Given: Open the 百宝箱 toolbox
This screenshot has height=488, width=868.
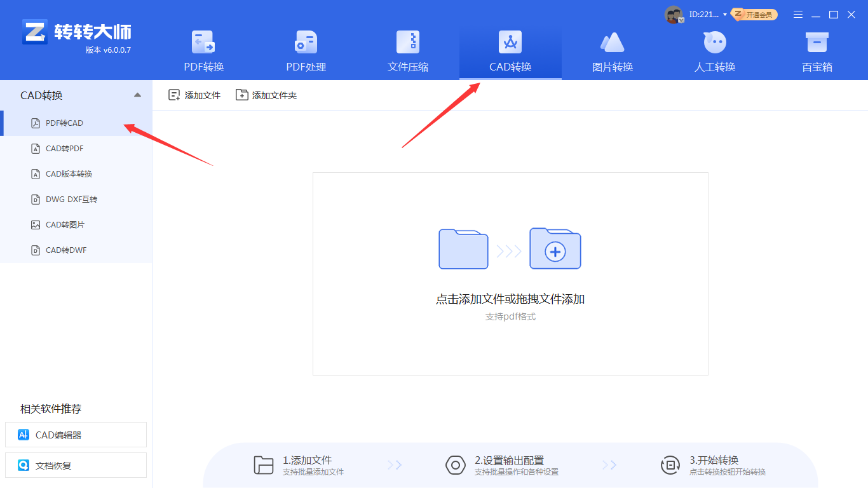Looking at the screenshot, I should pos(817,51).
